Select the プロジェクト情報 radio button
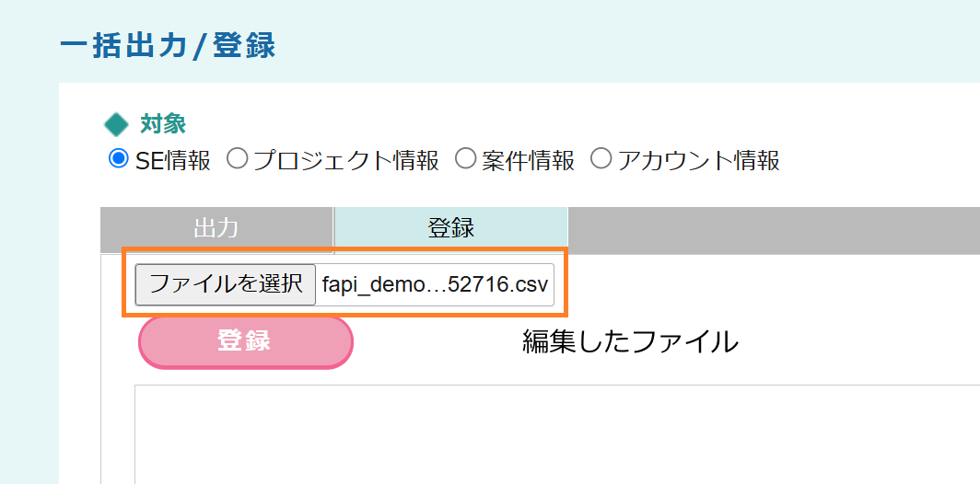Viewport: 980px width, 484px height. point(237,159)
